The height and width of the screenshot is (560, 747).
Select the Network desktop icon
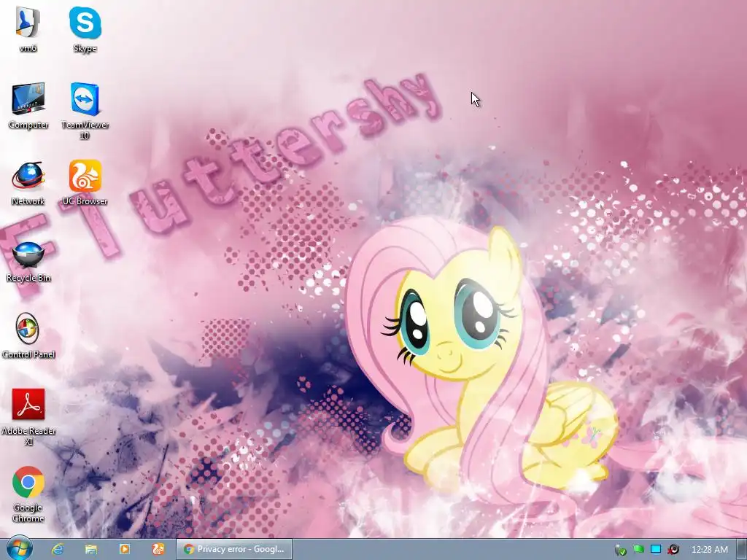(28, 182)
